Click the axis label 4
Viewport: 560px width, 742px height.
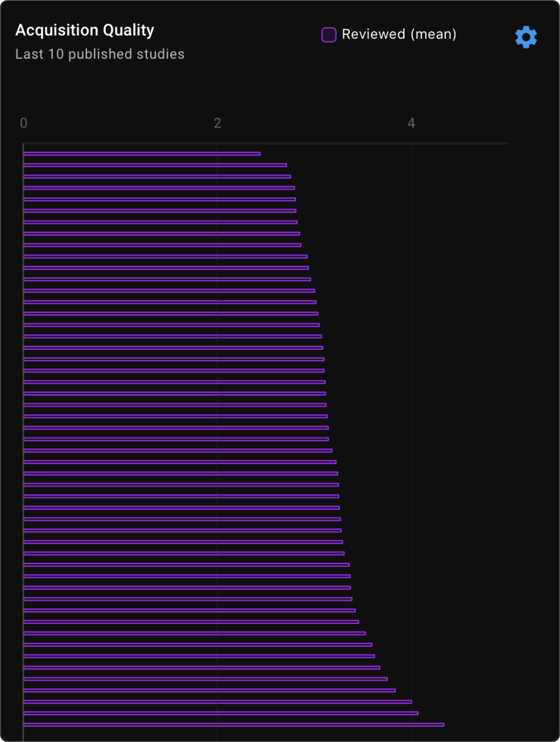pos(411,123)
